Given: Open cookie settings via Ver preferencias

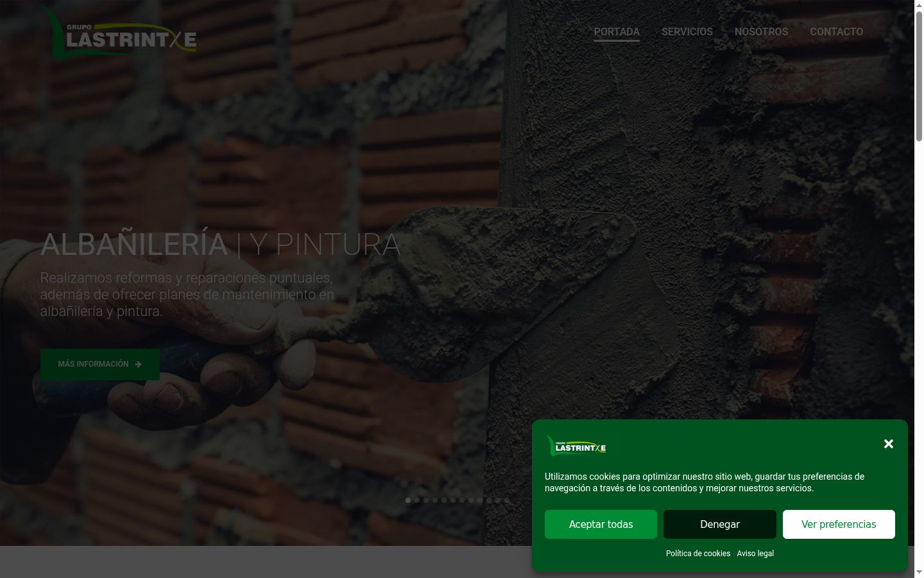Looking at the screenshot, I should point(839,524).
